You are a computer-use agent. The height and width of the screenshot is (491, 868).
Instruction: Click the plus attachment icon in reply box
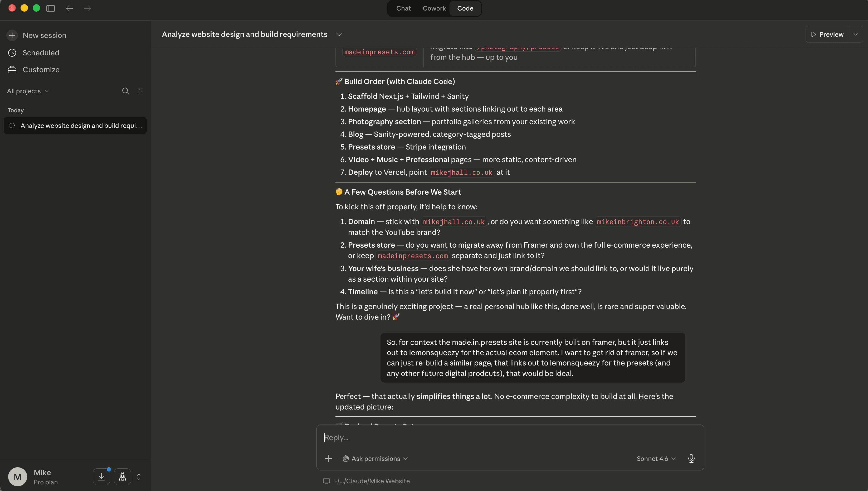(x=328, y=458)
